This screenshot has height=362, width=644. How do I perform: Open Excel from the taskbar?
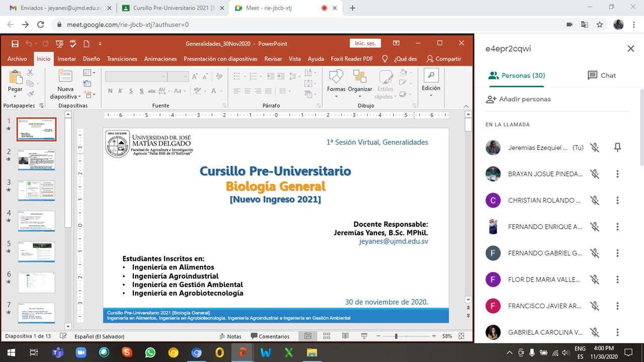click(x=289, y=352)
